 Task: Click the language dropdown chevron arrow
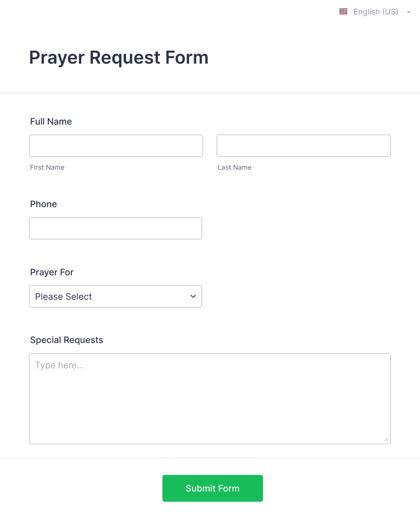coord(409,12)
